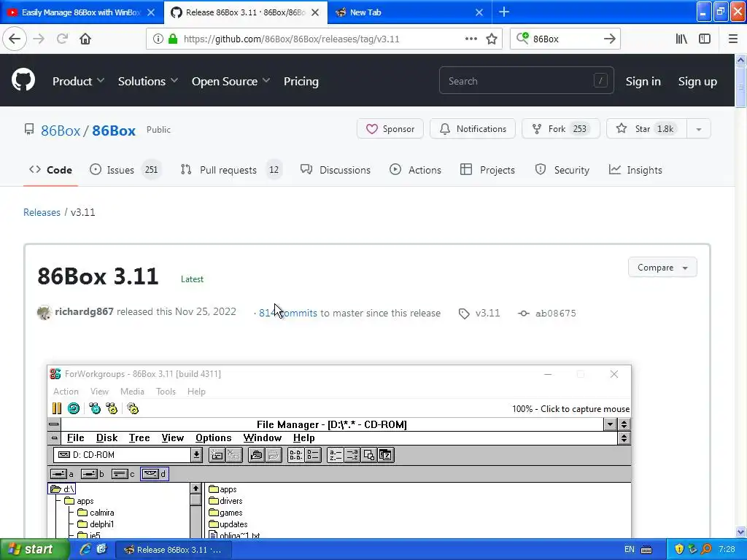The image size is (747, 560).
Task: Click the magnifier tray icon
Action: tap(706, 550)
